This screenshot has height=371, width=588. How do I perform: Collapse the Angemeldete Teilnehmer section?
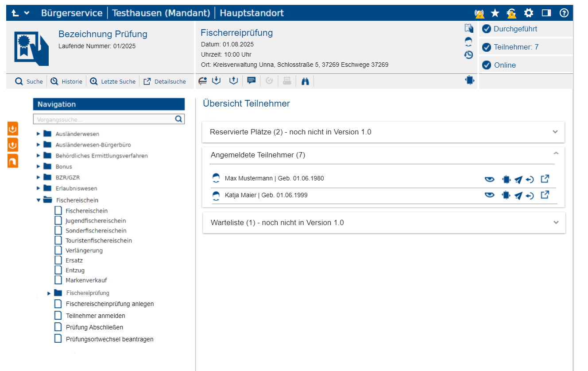coord(556,153)
